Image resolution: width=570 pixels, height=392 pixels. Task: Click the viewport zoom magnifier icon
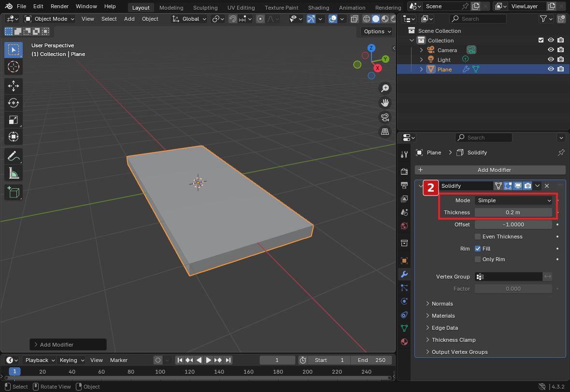coord(385,88)
